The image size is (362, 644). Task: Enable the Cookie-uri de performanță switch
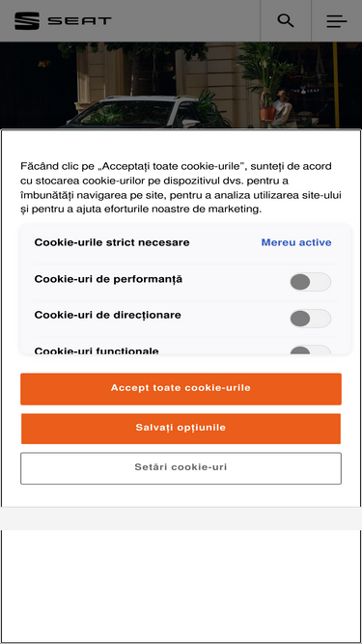click(x=310, y=282)
